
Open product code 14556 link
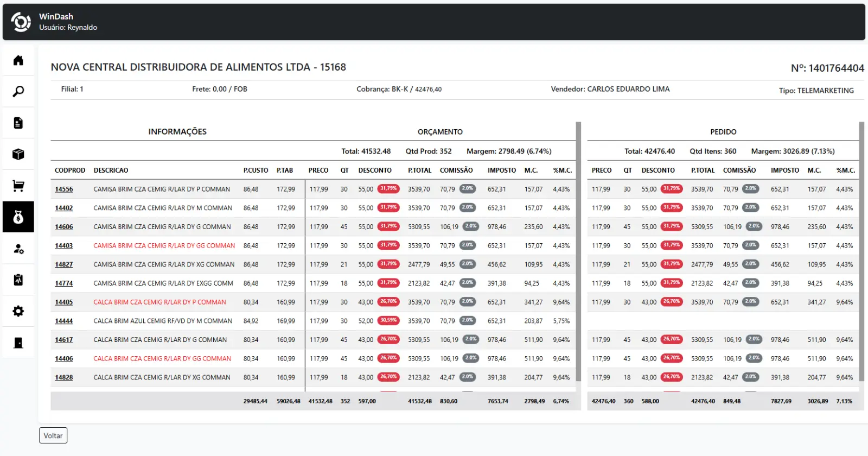(x=63, y=189)
